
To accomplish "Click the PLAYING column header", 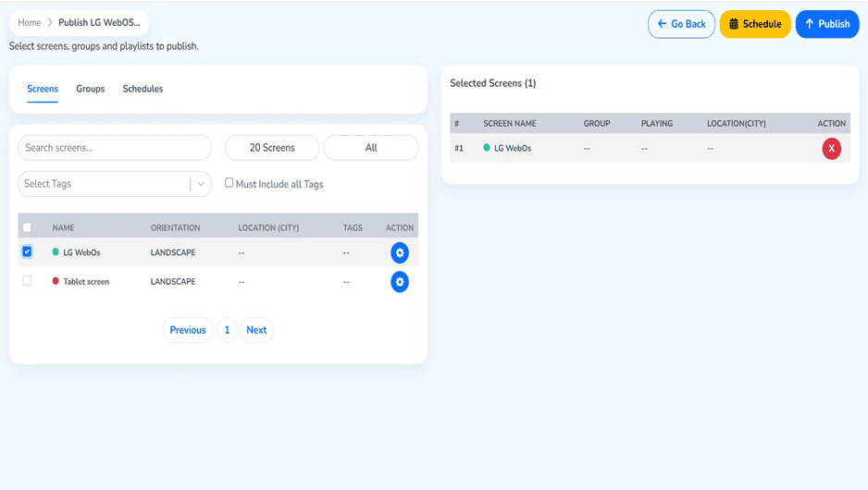I will point(656,123).
